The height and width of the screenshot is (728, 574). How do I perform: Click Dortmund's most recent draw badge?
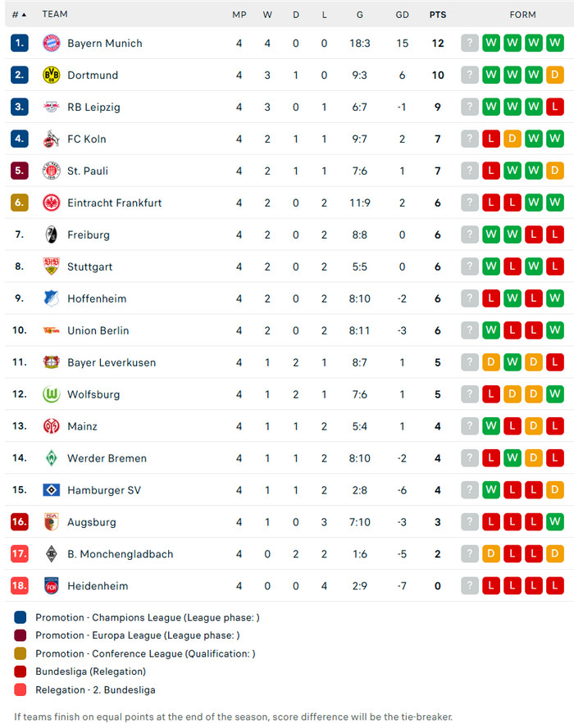pos(555,75)
